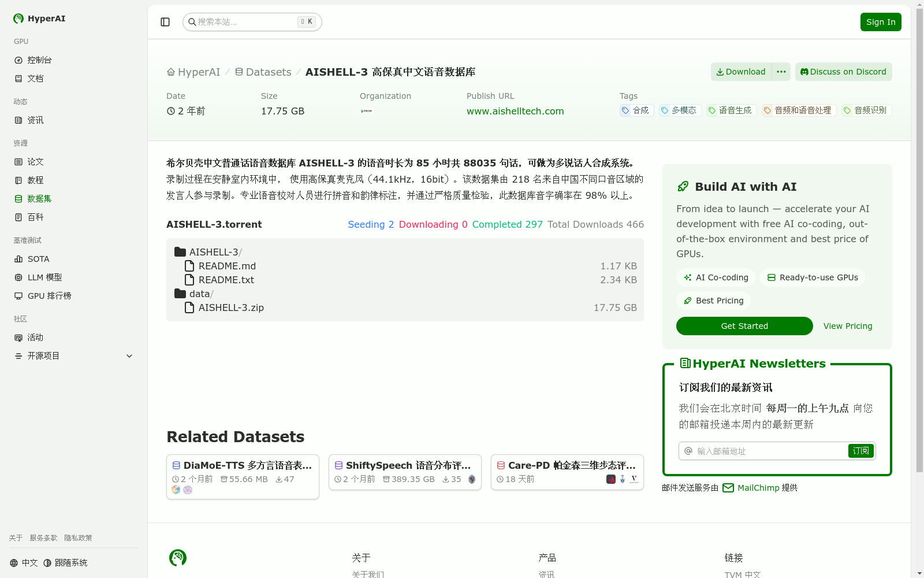Image resolution: width=924 pixels, height=578 pixels.
Task: Click AI Co-coding feature chip
Action: pyautogui.click(x=716, y=277)
